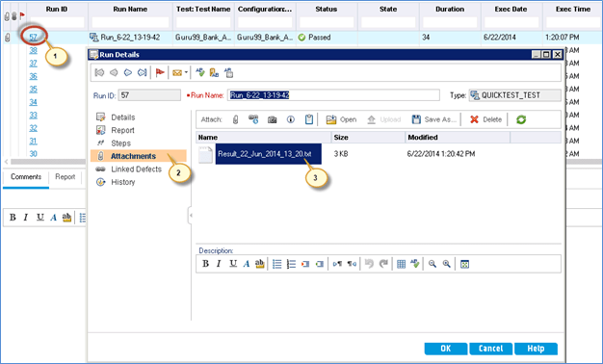Image resolution: width=603 pixels, height=364 pixels.
Task: Zoom in within the Description toolbar
Action: (447, 264)
